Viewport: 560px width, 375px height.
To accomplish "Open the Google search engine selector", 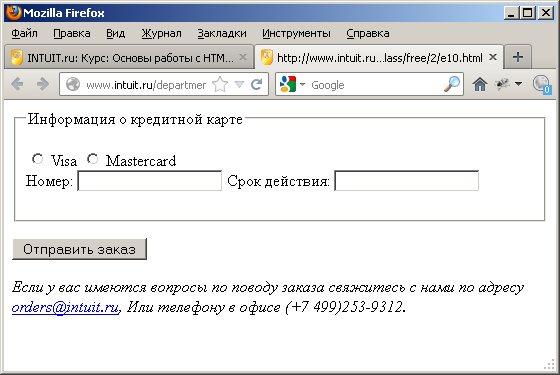I will pos(292,84).
